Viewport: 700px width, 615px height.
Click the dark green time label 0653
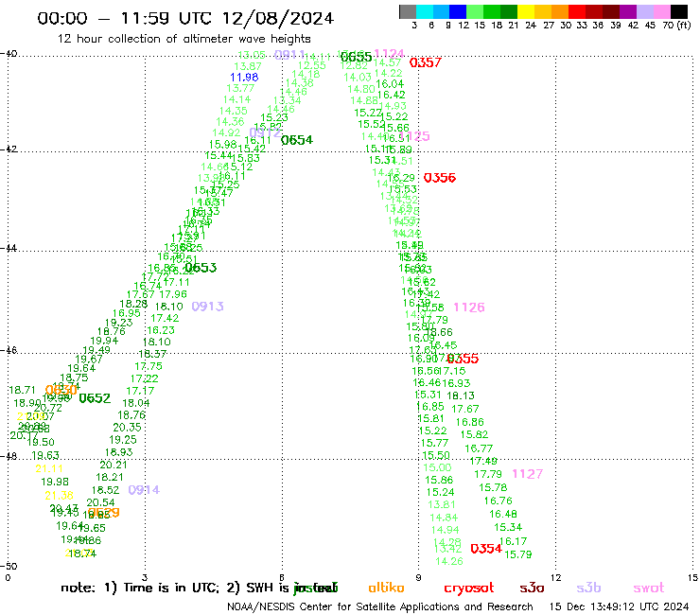201,268
